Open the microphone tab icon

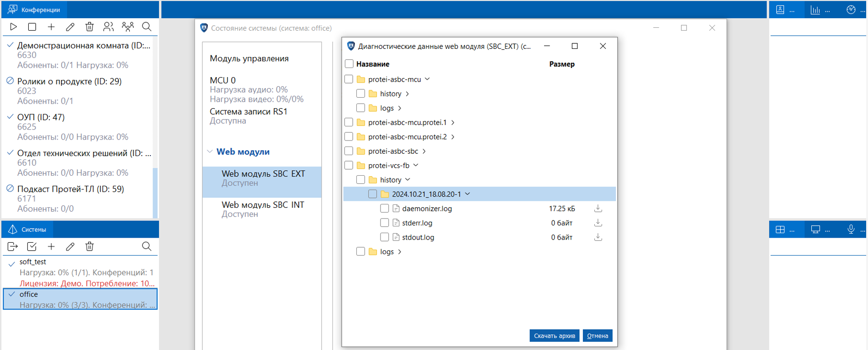coord(851,230)
